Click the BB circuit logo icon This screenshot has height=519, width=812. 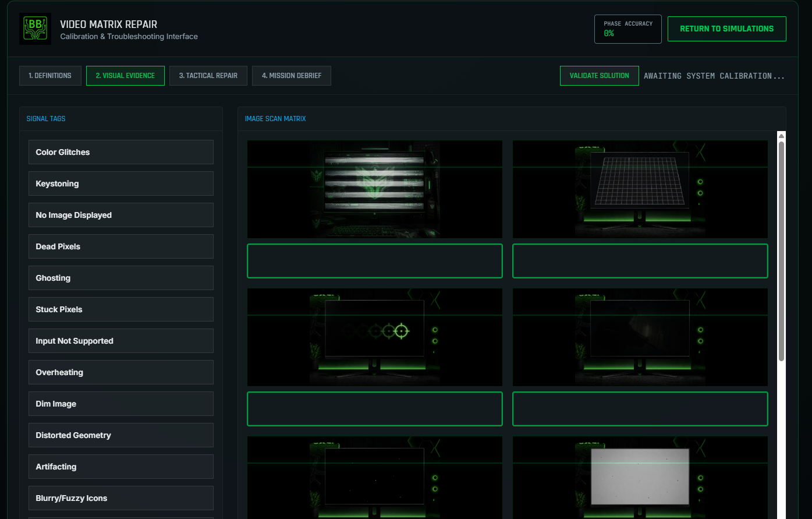point(35,29)
